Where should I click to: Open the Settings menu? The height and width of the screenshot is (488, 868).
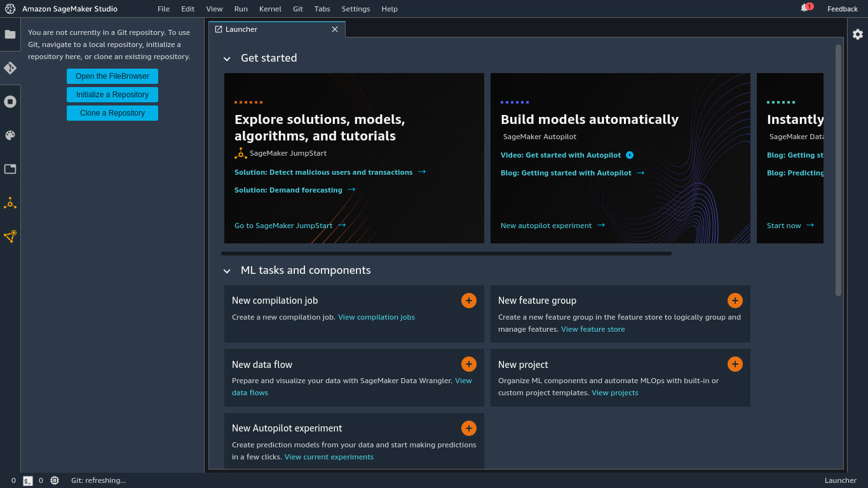tap(356, 9)
